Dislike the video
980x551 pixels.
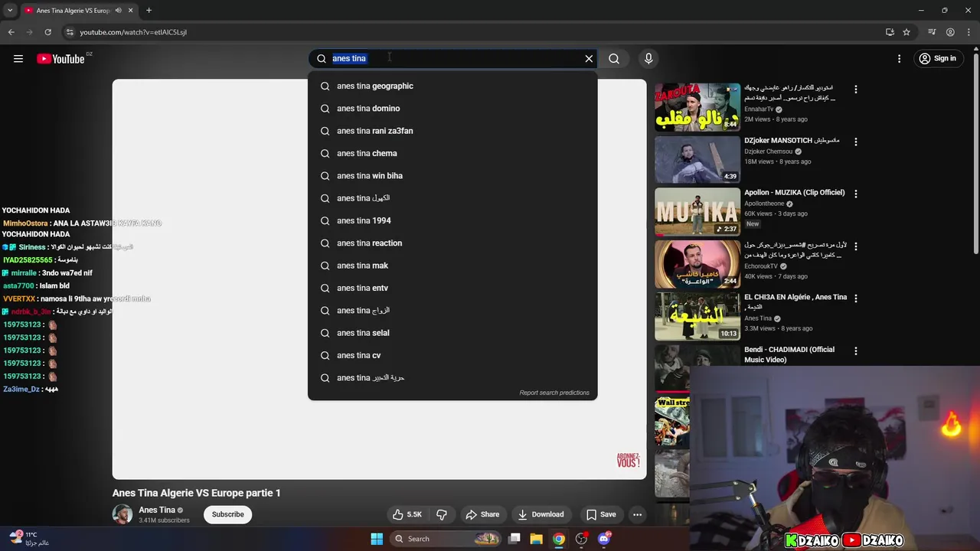point(442,514)
